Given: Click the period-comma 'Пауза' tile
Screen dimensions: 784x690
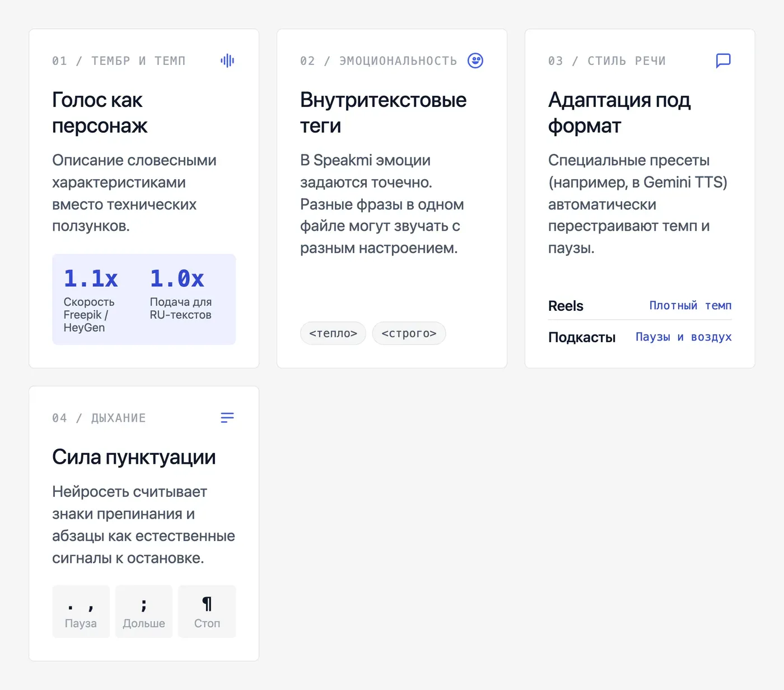Looking at the screenshot, I should tap(81, 612).
